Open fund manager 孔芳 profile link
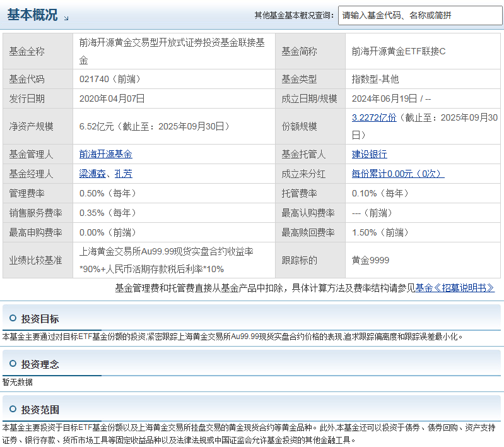 (124, 174)
